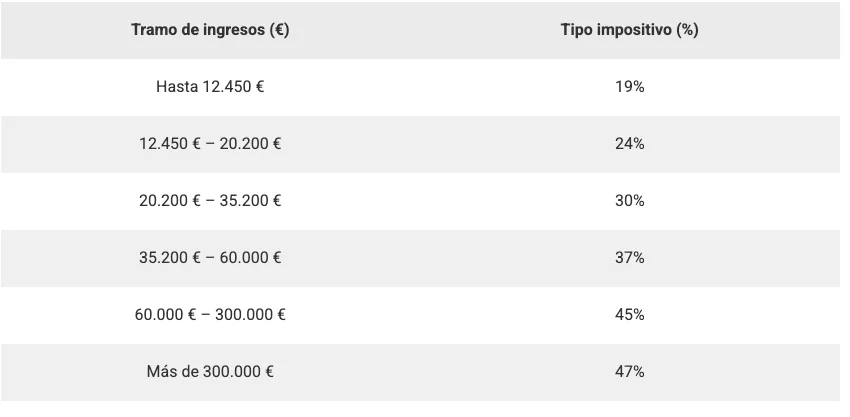This screenshot has width=850, height=417.
Task: Click the "Tramo de ingresos (€)" column header
Action: [x=210, y=30]
